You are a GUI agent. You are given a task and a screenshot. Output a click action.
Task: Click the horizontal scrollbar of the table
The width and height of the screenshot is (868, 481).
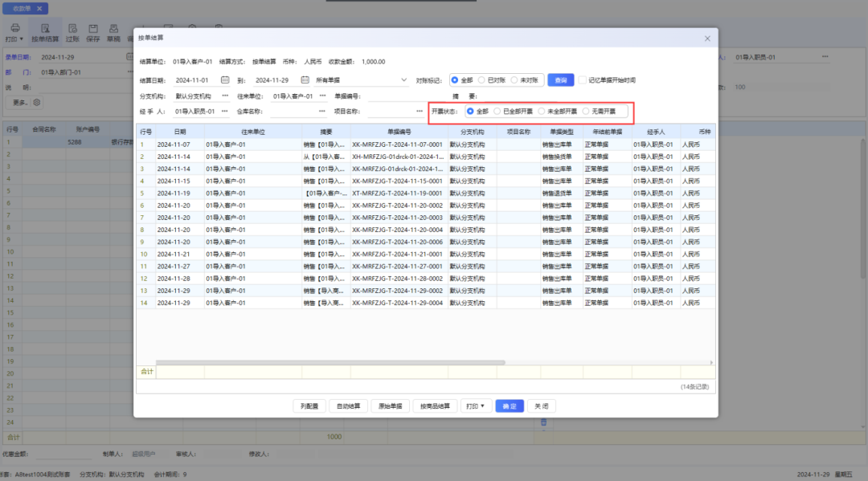point(330,363)
